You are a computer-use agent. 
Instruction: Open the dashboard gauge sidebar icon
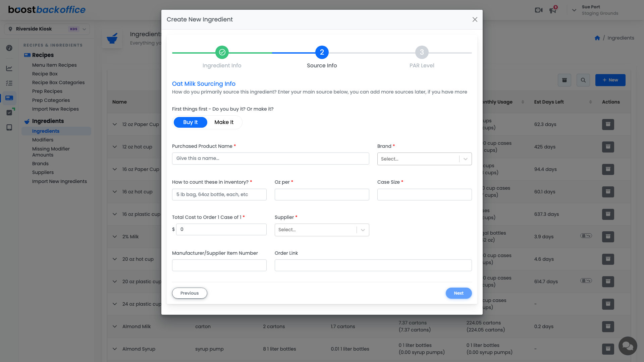click(9, 48)
